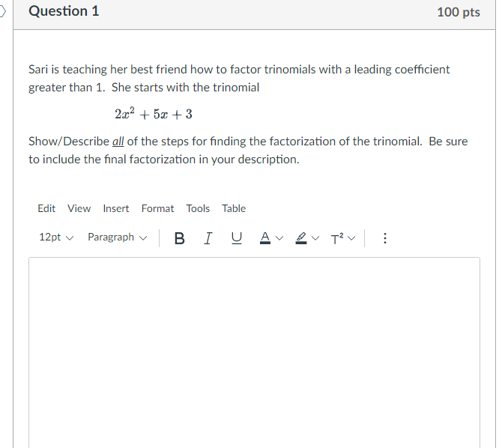Click the Question 1 heading

click(x=64, y=11)
